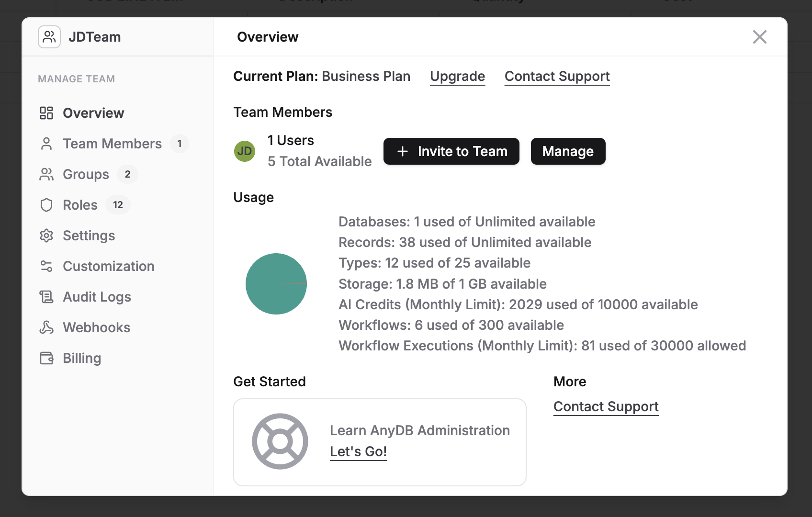Click the Team Members person icon
Image resolution: width=812 pixels, height=517 pixels.
46,144
